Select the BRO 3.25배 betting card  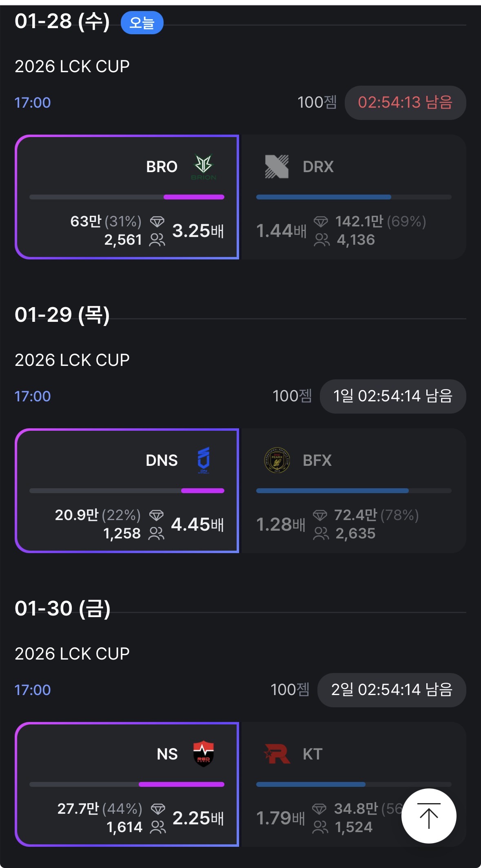point(127,197)
